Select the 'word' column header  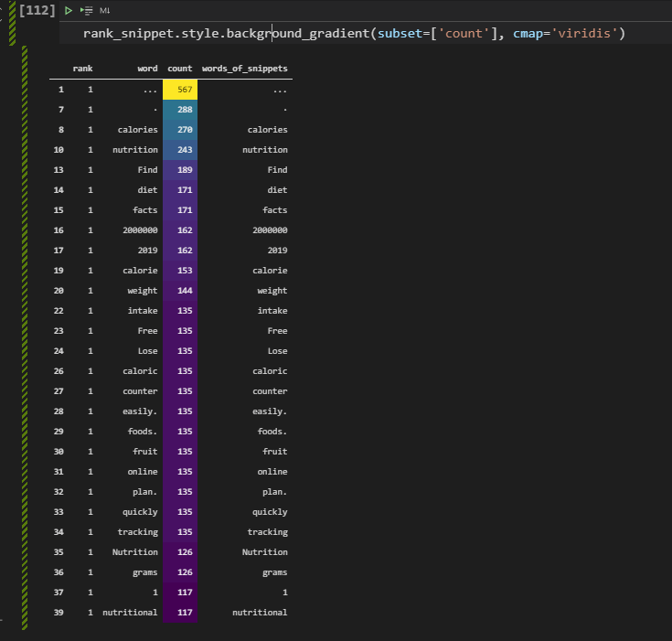(147, 69)
